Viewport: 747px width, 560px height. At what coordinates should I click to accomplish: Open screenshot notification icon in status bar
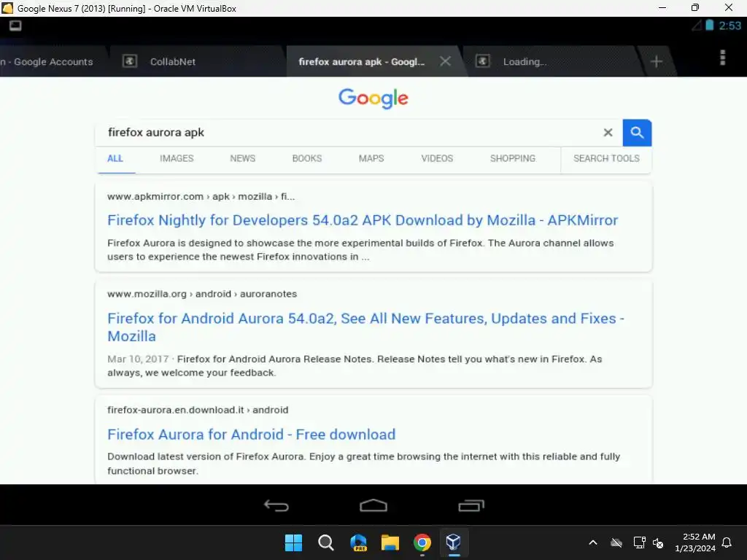coord(15,26)
